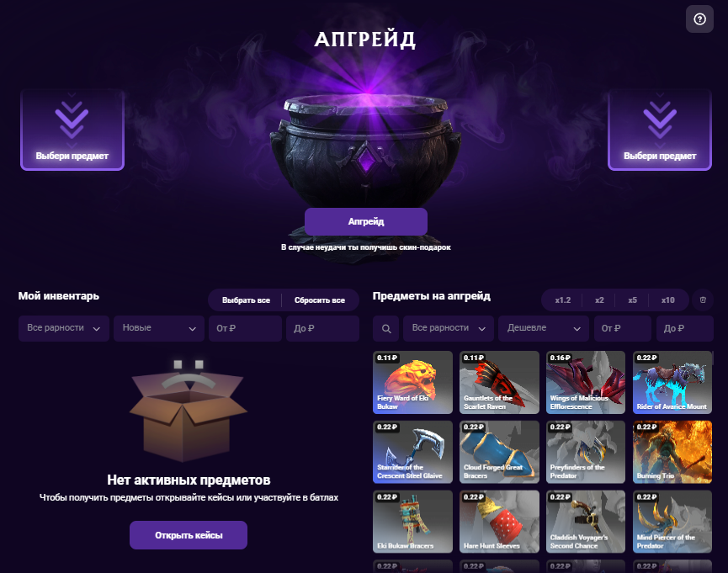The height and width of the screenshot is (573, 728).
Task: Open the 'Новые' sort dropdown
Action: [x=159, y=328]
